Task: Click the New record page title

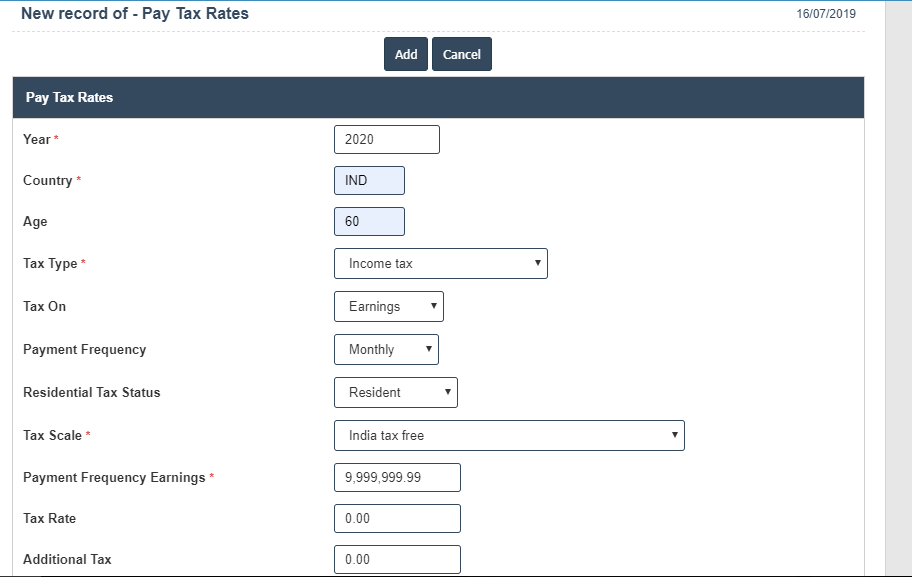Action: point(135,14)
